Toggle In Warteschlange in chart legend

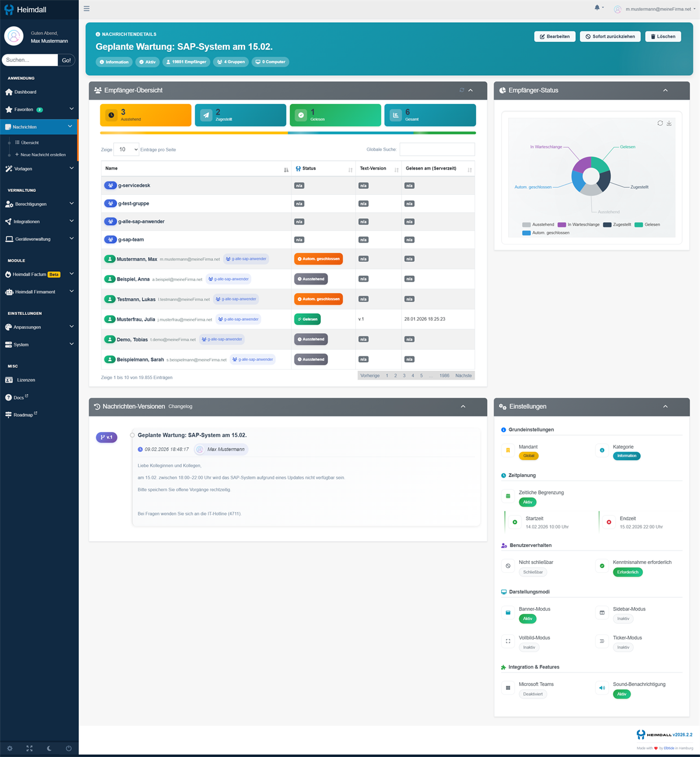[579, 225]
